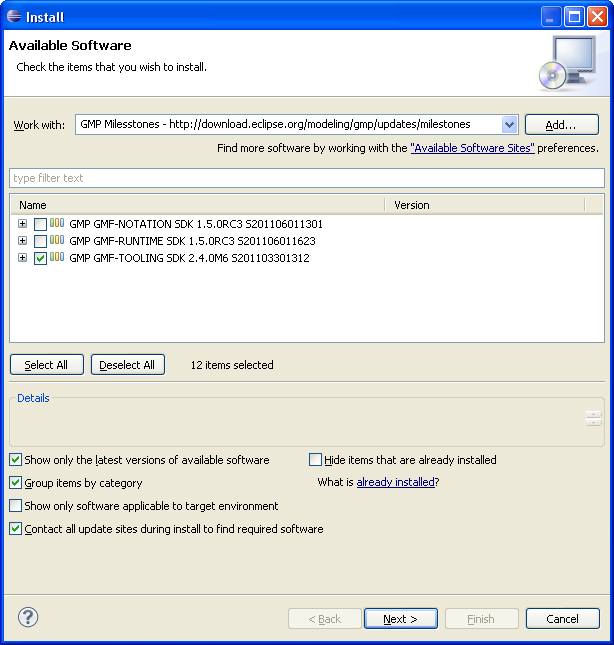The width and height of the screenshot is (614, 645).
Task: Open the Work with dropdown arrow
Action: point(509,124)
